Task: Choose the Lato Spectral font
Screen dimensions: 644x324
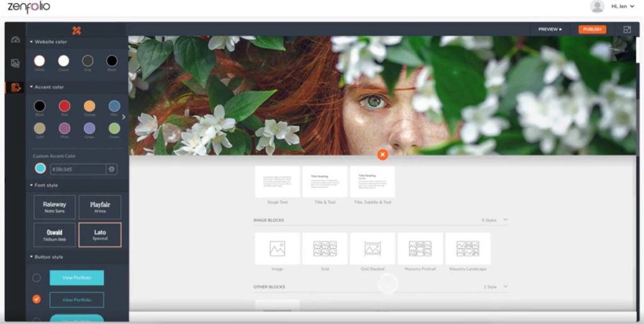Action: (100, 235)
